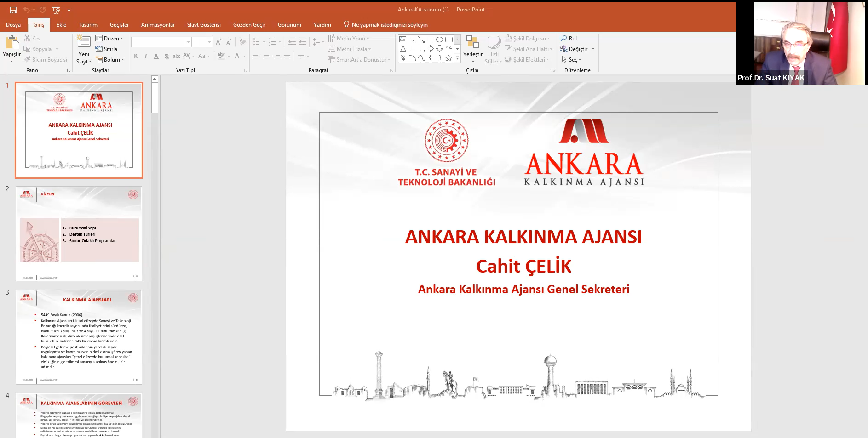Switch to the Ekle tab
The height and width of the screenshot is (438, 868).
coord(62,25)
